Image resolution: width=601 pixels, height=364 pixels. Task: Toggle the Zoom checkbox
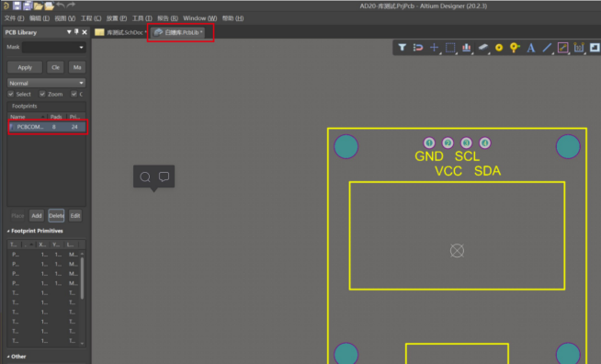[x=42, y=94]
